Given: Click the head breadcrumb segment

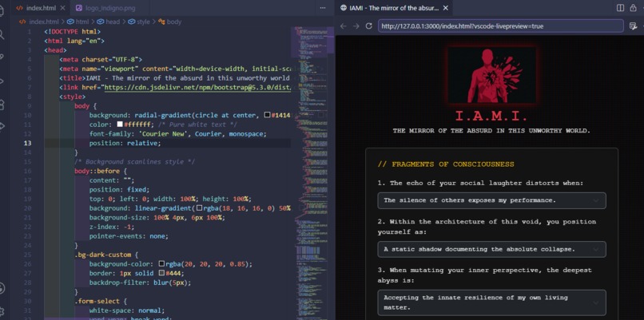Looking at the screenshot, I should tap(113, 22).
